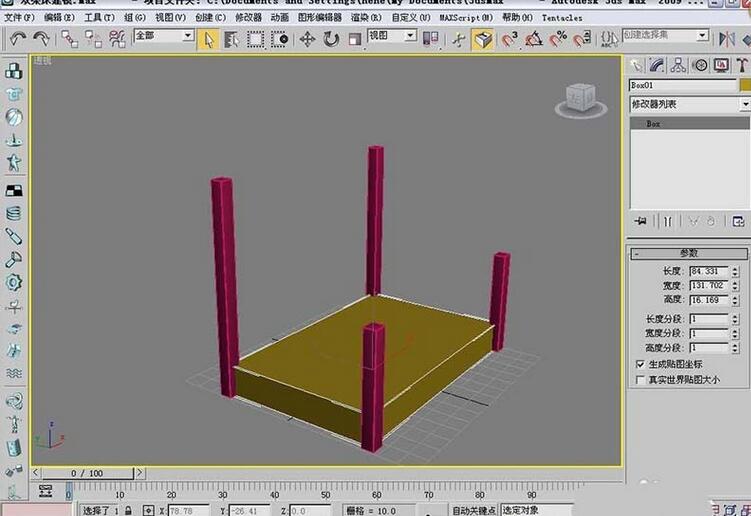Click the rigid body collection icon atop left sidebar
Screen dimensions: 751x516
click(14, 71)
